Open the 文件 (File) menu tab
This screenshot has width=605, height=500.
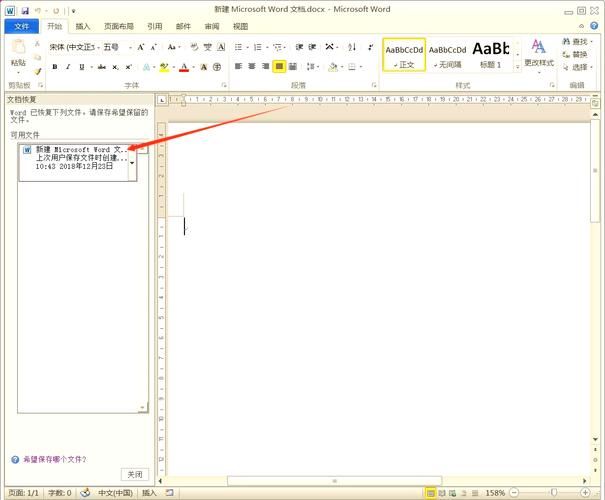(20, 27)
